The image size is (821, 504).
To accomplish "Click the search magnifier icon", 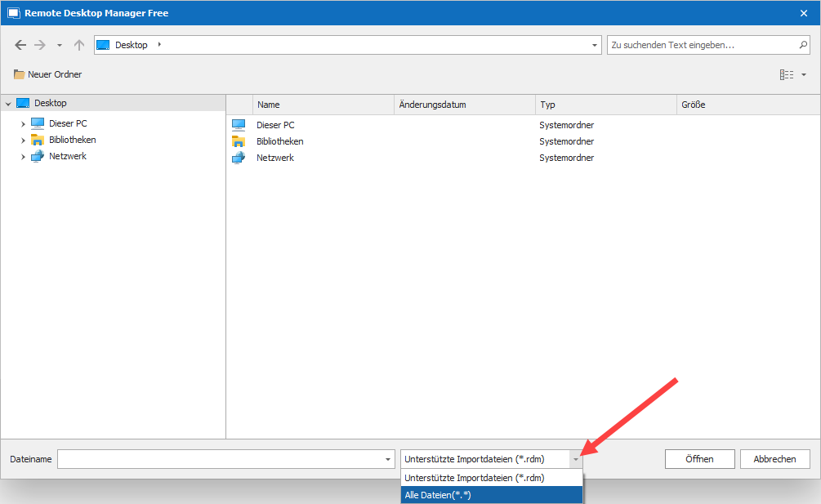I will tap(803, 45).
